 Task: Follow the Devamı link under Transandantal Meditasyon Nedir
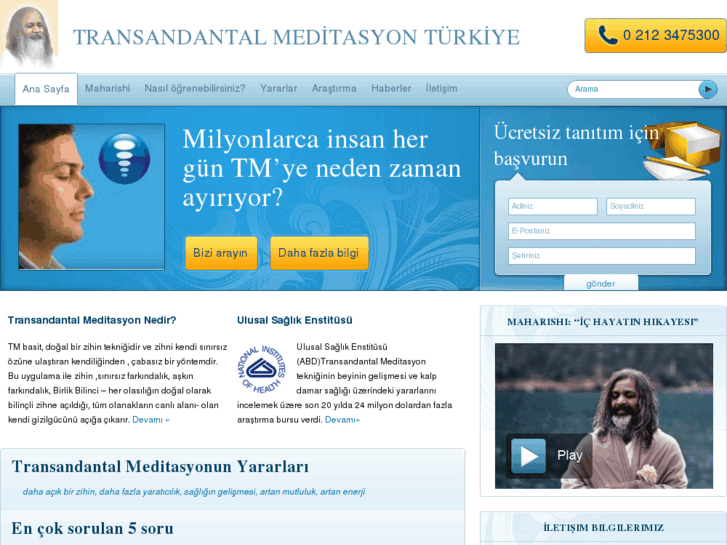pyautogui.click(x=151, y=420)
